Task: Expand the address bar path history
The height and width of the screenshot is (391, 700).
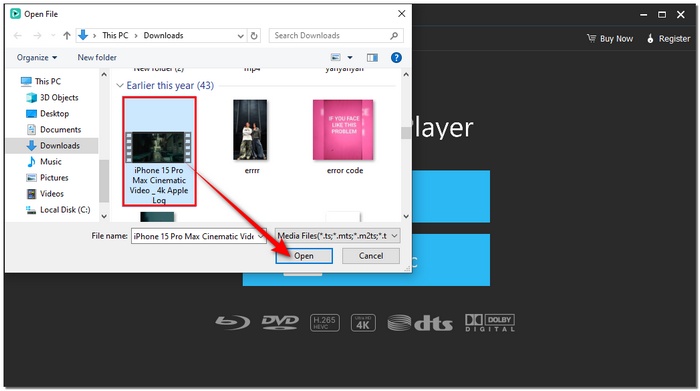Action: (241, 36)
